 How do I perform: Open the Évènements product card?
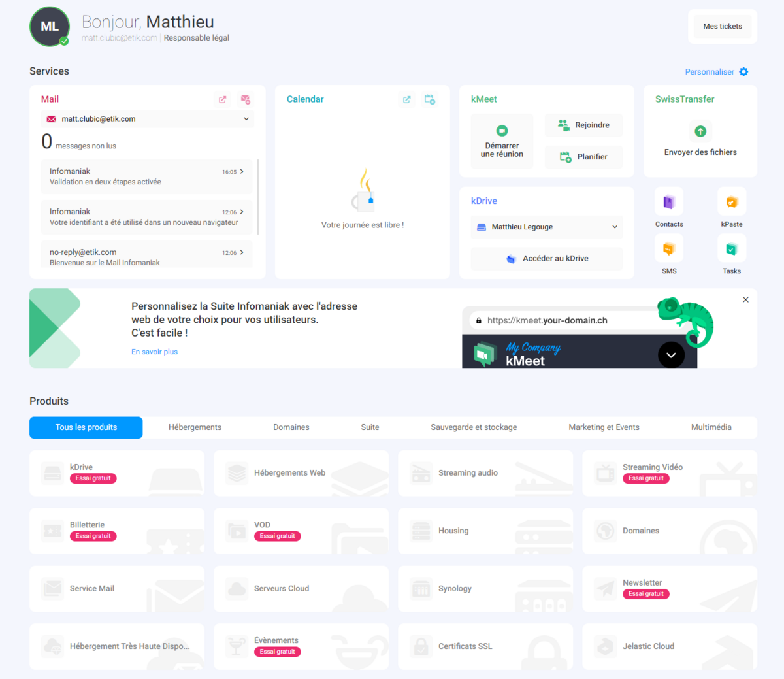click(x=301, y=646)
